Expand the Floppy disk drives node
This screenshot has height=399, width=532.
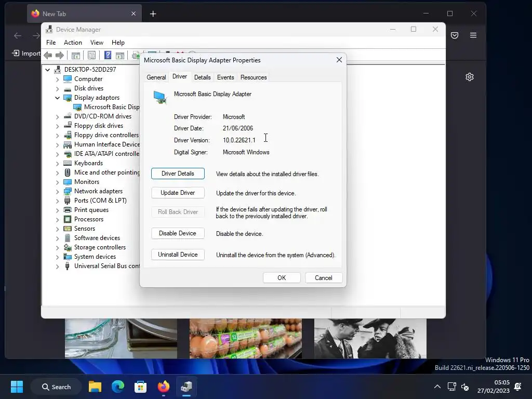coord(57,126)
